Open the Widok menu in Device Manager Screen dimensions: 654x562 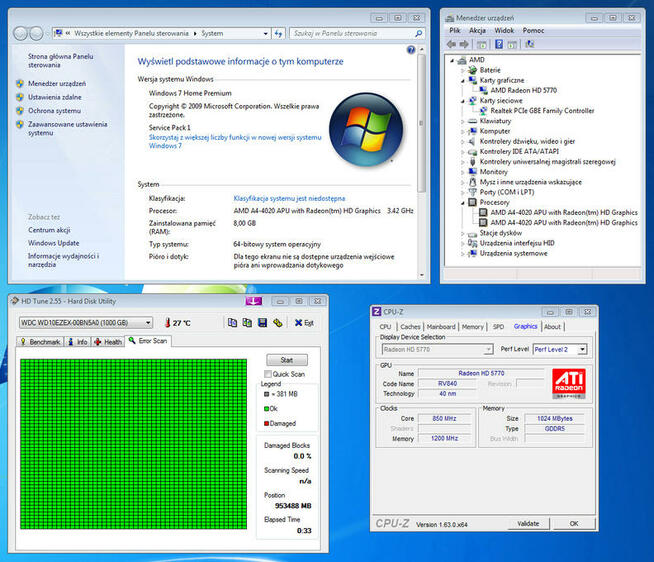click(x=504, y=30)
